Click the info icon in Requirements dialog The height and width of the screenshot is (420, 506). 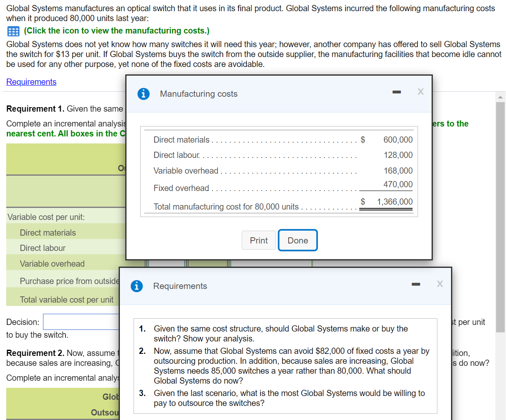tap(137, 286)
